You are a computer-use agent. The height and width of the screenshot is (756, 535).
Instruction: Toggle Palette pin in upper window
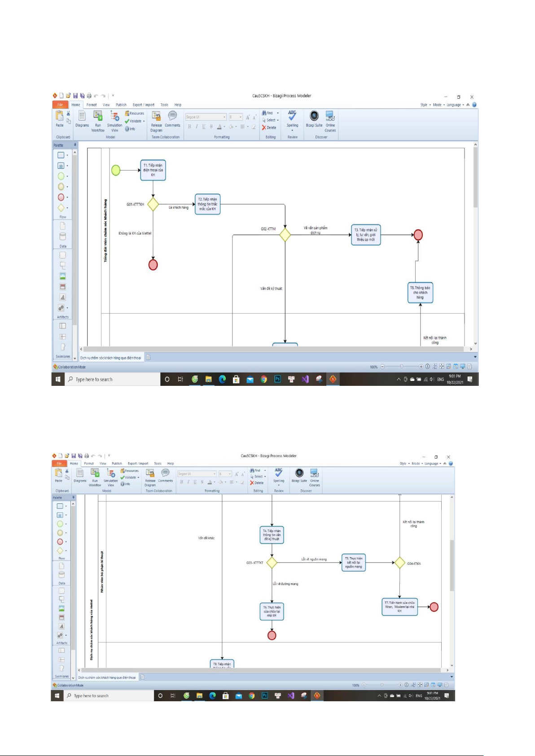tap(75, 145)
